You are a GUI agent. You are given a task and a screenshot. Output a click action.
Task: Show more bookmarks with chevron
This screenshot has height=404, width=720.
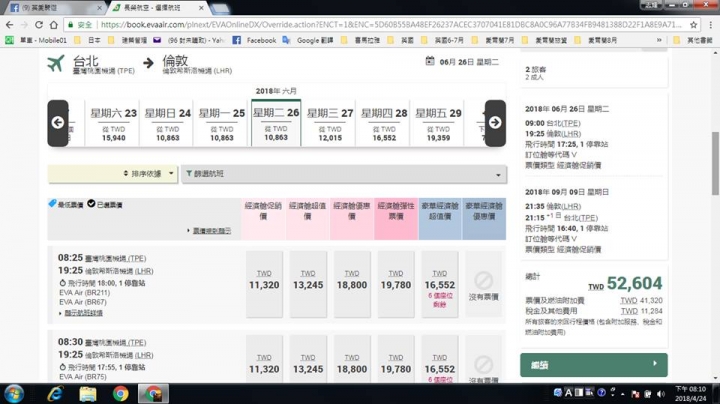coord(659,40)
